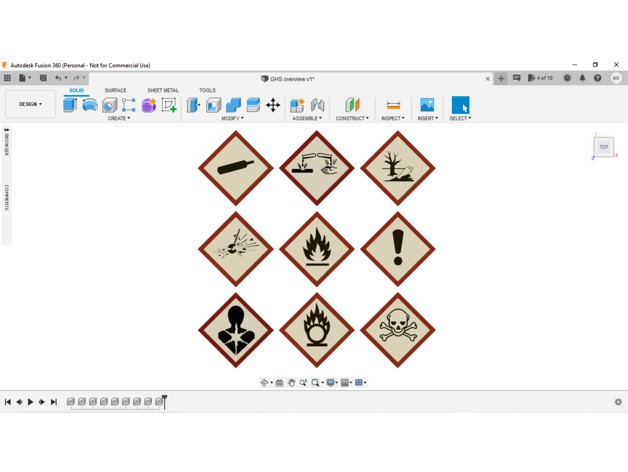Activate the Measure tool
This screenshot has width=628, height=472.
[x=393, y=105]
